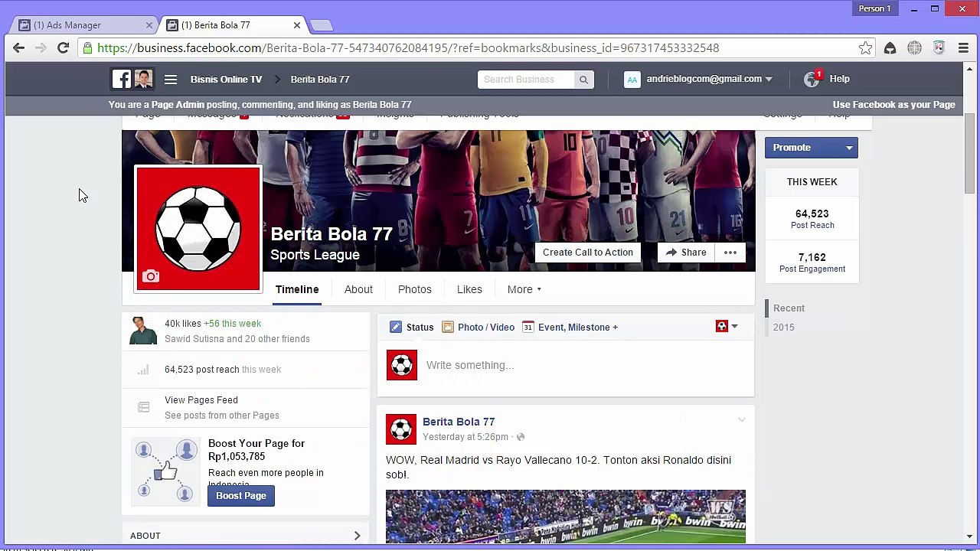The height and width of the screenshot is (551, 980).
Task: Select the Status composer tab
Action: coord(412,327)
